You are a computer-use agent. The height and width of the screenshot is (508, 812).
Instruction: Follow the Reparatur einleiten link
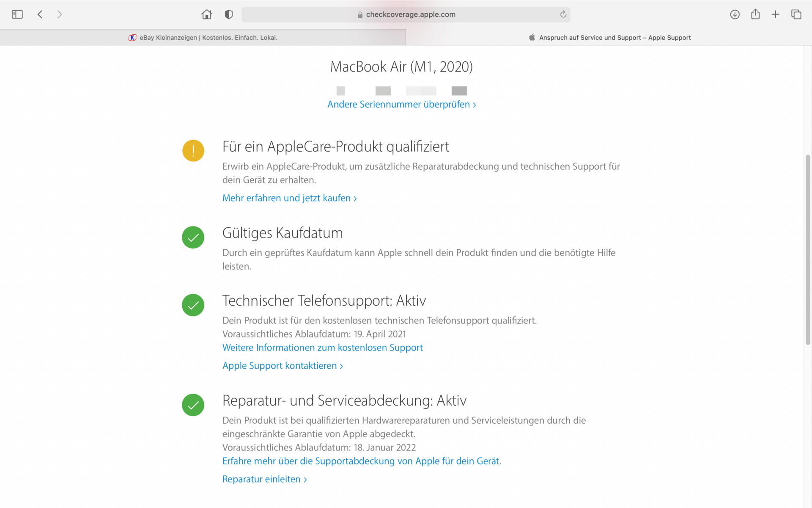(x=264, y=479)
